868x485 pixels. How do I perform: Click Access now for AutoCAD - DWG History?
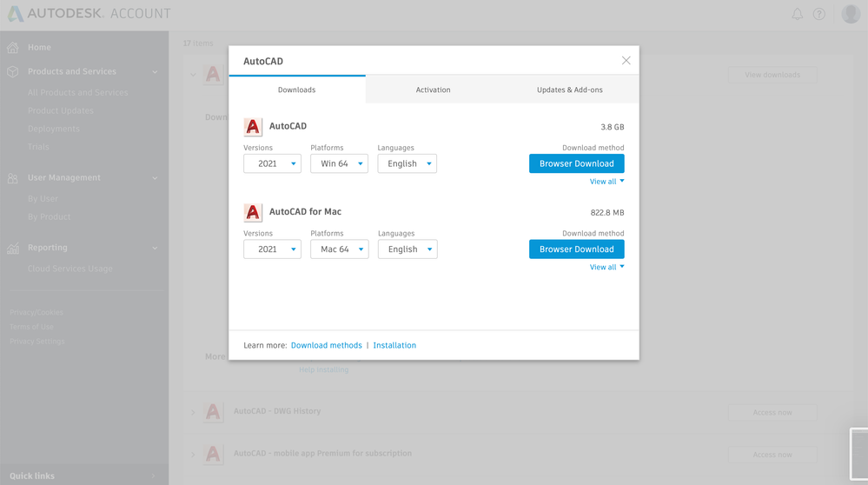(772, 413)
